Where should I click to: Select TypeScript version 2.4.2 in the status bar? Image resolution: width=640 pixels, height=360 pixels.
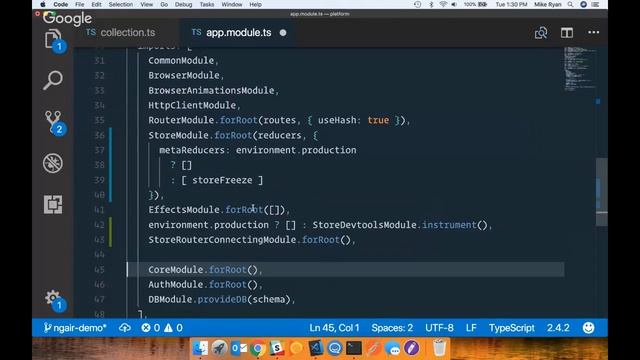tap(558, 328)
